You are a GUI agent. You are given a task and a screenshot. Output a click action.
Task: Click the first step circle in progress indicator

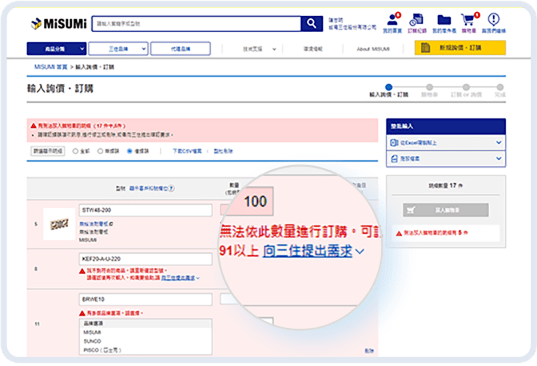pyautogui.click(x=389, y=87)
